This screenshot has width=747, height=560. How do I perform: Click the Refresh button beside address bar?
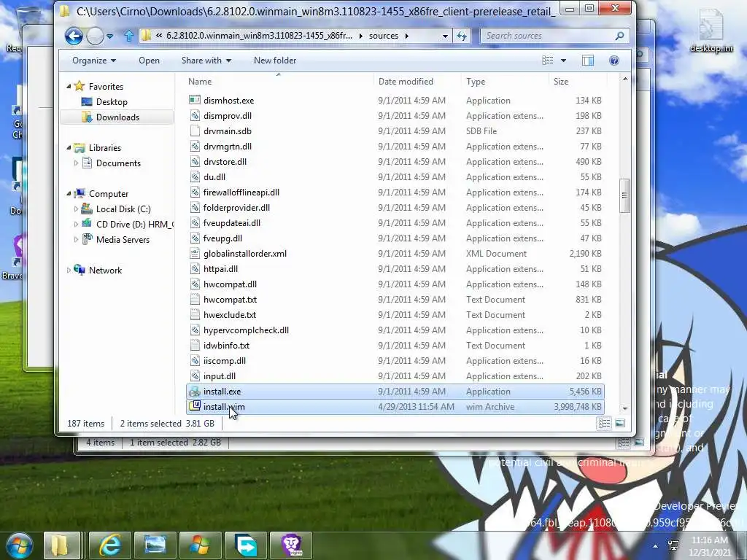(x=462, y=36)
